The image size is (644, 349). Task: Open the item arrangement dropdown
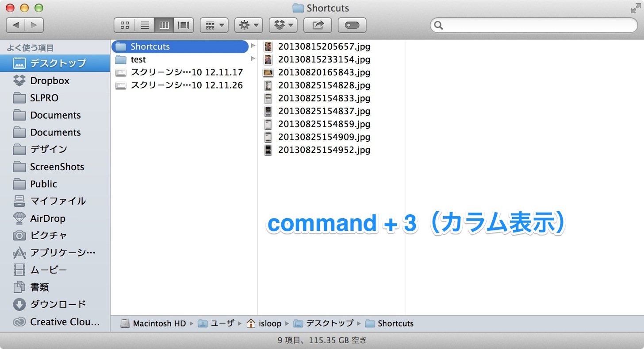pos(214,25)
